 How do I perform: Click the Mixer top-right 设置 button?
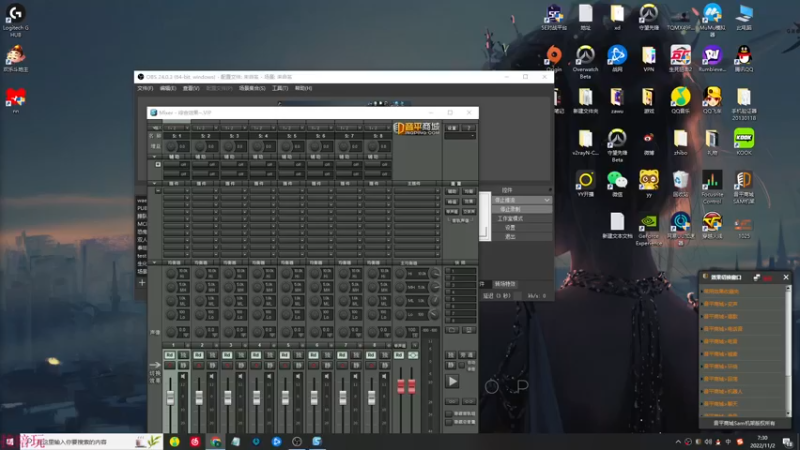coord(452,128)
